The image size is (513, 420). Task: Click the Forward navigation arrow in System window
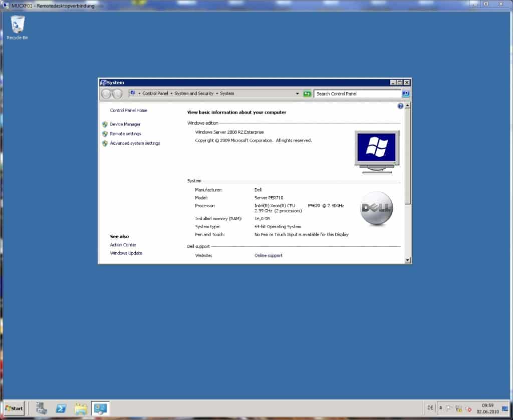[117, 94]
